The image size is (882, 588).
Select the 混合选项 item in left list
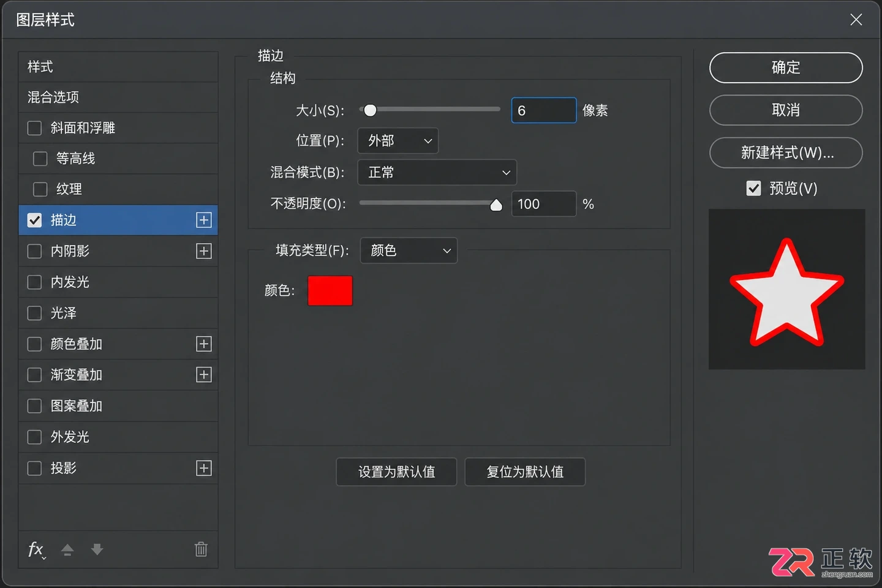click(118, 97)
